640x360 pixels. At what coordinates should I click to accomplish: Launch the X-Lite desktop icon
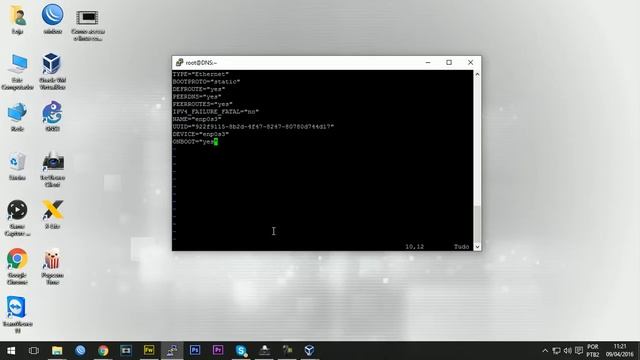point(53,214)
